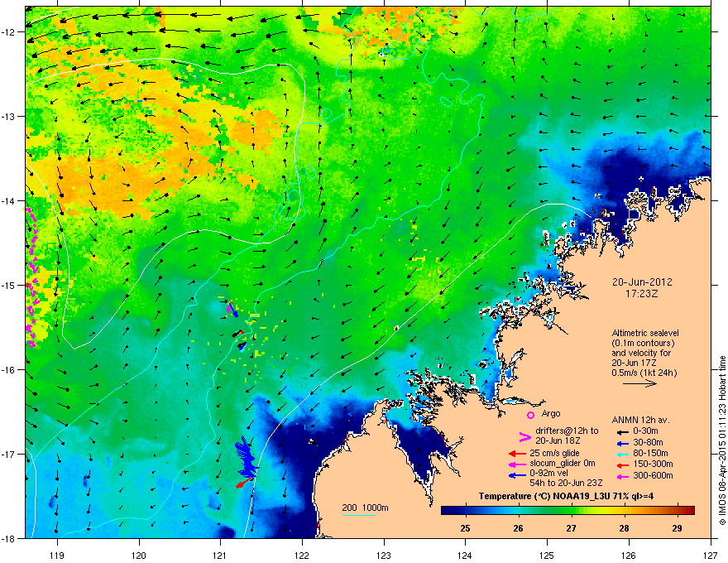Click the '80-150m' depth label
The width and height of the screenshot is (728, 563).
tap(650, 453)
